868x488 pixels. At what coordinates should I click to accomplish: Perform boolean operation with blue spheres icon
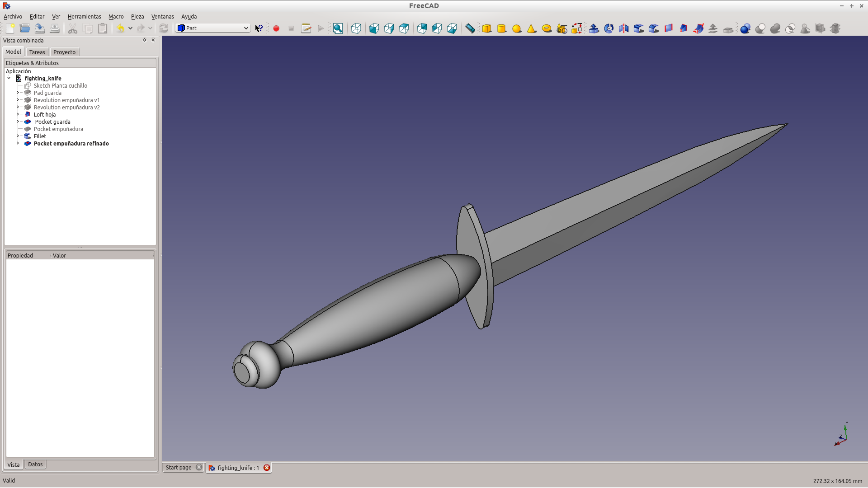[x=745, y=28]
